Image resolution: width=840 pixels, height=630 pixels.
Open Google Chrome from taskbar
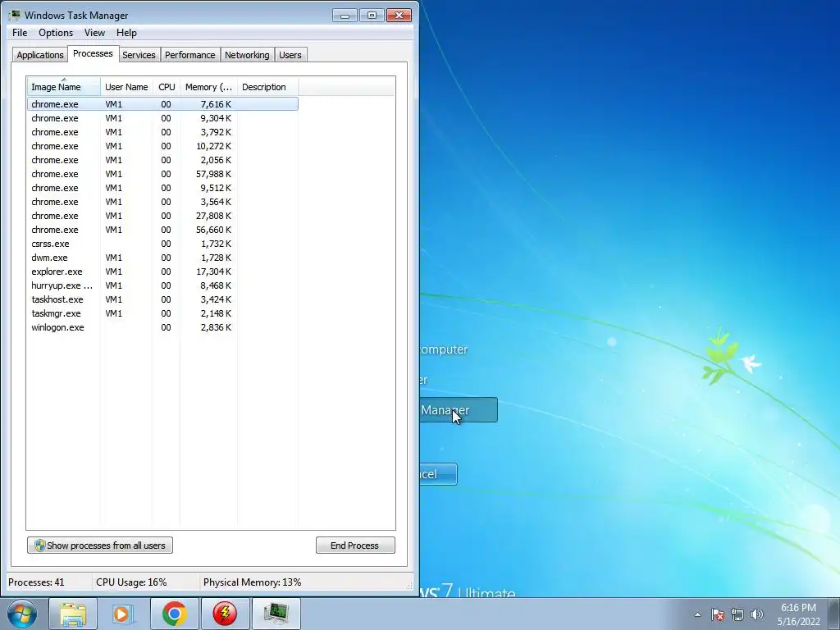(174, 614)
